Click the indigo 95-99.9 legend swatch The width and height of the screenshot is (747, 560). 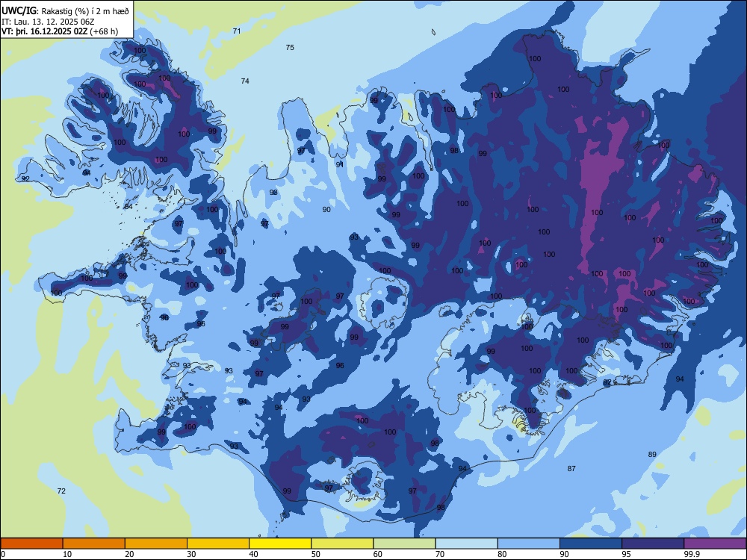653,544
